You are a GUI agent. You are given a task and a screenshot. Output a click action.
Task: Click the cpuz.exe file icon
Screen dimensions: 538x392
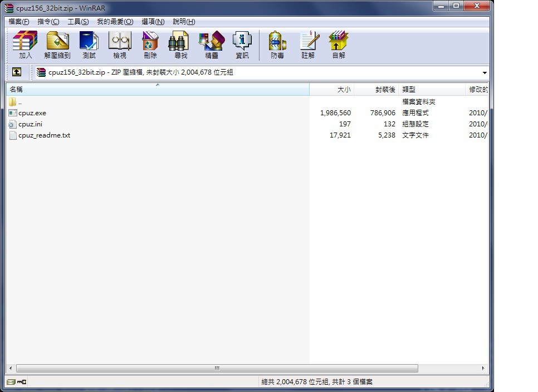(13, 113)
